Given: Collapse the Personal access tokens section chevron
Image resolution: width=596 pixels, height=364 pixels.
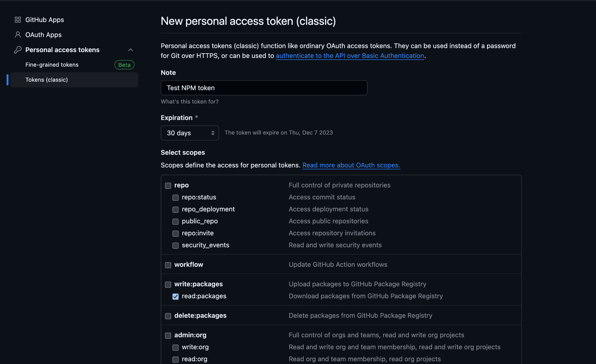Looking at the screenshot, I should (x=131, y=50).
